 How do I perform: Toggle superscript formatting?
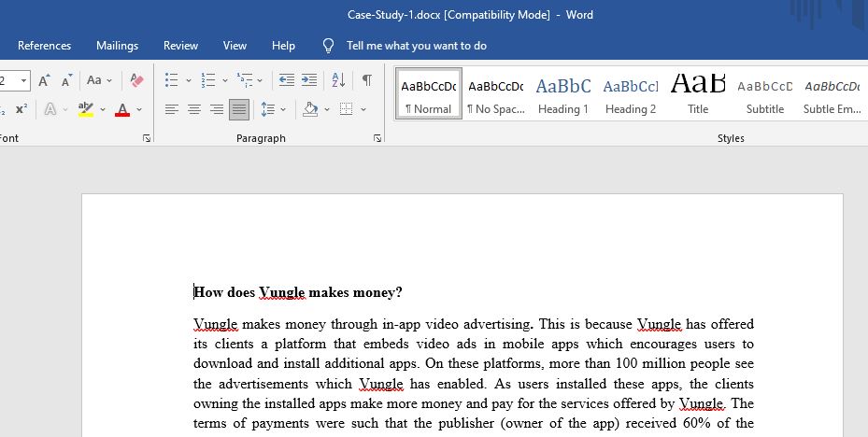click(21, 109)
